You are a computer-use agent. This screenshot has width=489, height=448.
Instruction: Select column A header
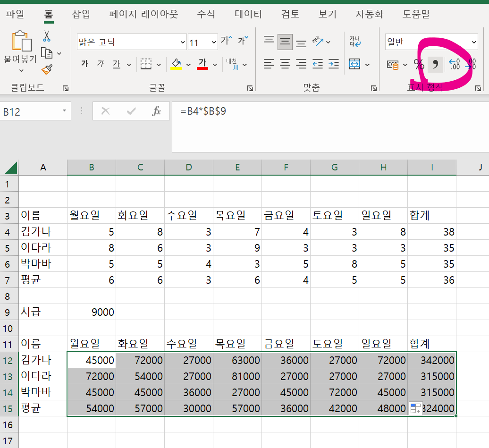(x=43, y=168)
